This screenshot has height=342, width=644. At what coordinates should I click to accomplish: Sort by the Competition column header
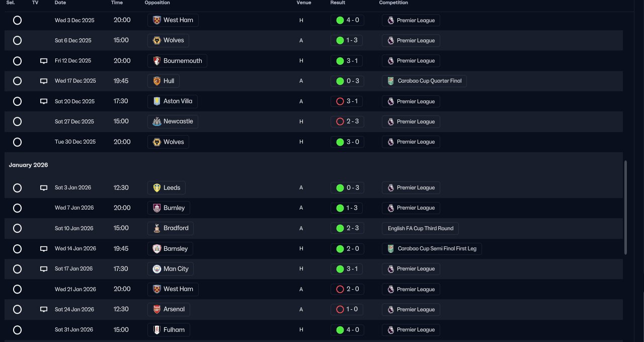393,3
